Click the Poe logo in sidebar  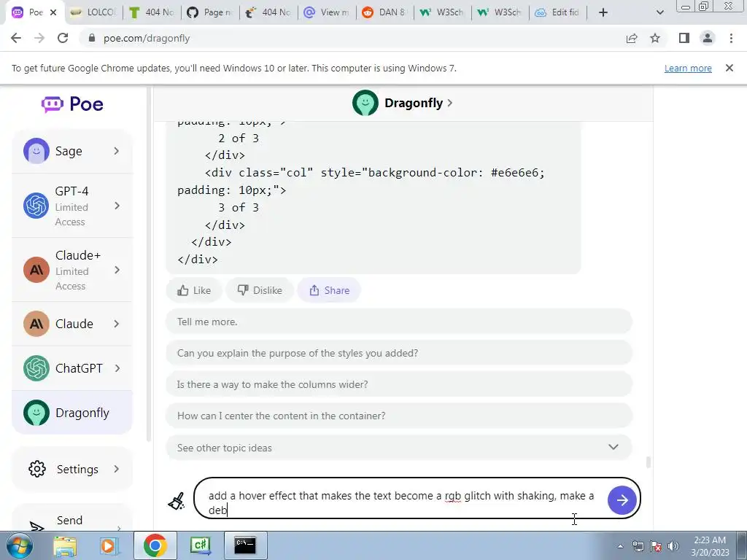click(x=72, y=104)
